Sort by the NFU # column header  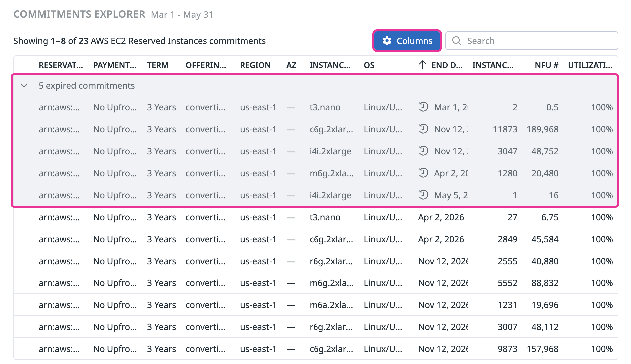coord(546,65)
